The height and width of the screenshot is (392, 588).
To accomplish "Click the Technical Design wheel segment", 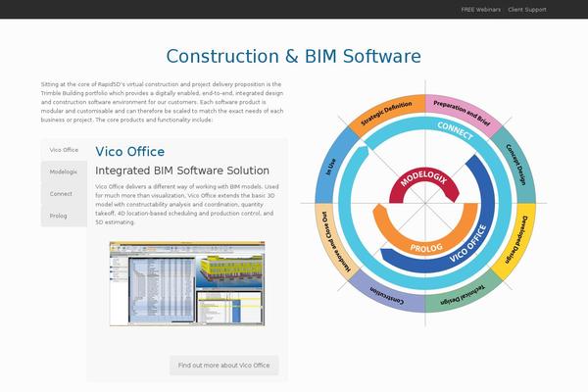I will (464, 294).
